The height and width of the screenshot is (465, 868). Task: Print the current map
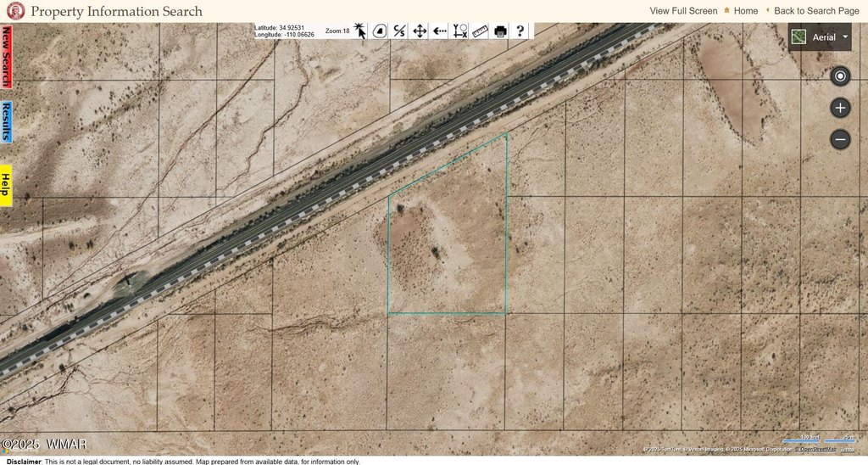[500, 31]
